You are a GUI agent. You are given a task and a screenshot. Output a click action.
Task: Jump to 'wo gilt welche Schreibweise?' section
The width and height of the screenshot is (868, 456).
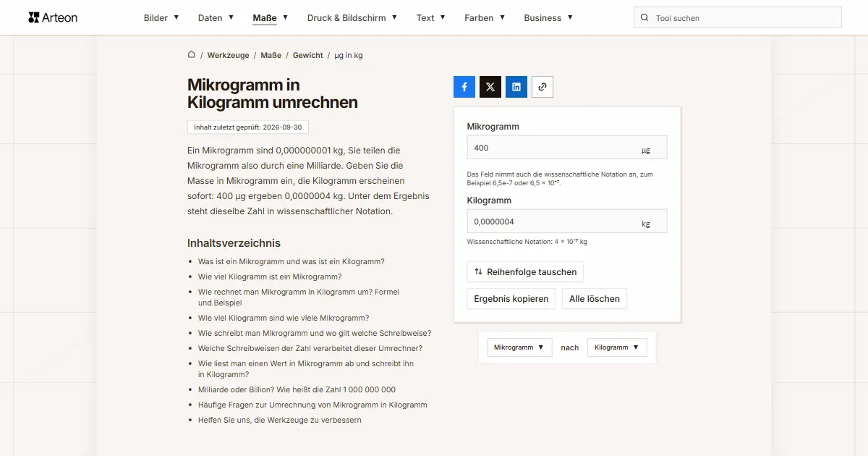click(315, 333)
